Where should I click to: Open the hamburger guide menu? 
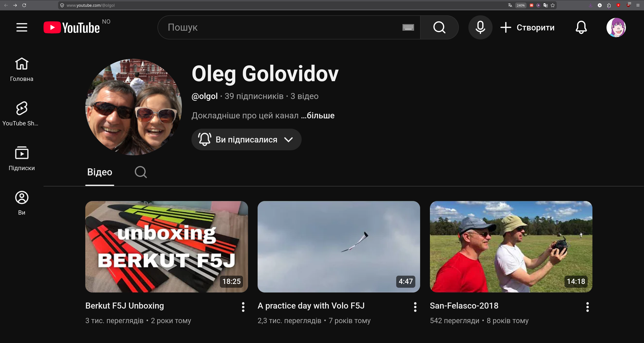click(x=22, y=27)
